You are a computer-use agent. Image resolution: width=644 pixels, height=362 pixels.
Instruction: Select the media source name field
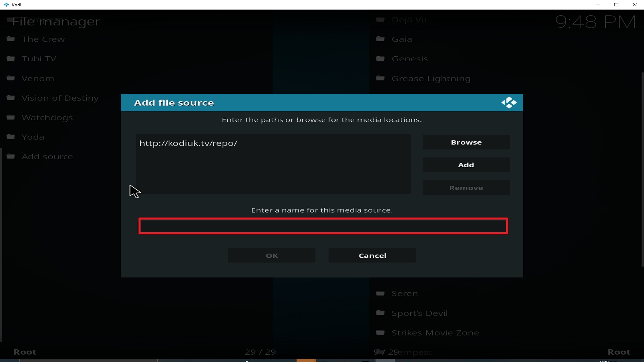click(323, 226)
